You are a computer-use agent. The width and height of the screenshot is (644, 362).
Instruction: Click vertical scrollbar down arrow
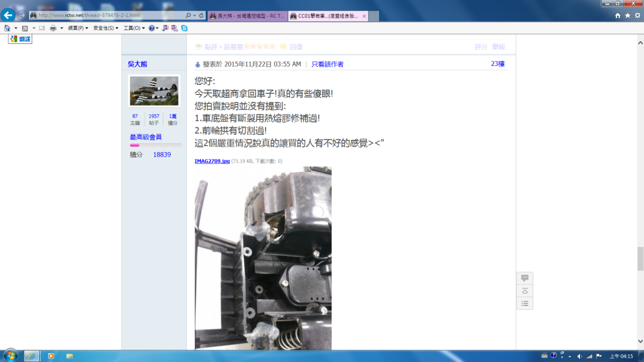coord(640,341)
